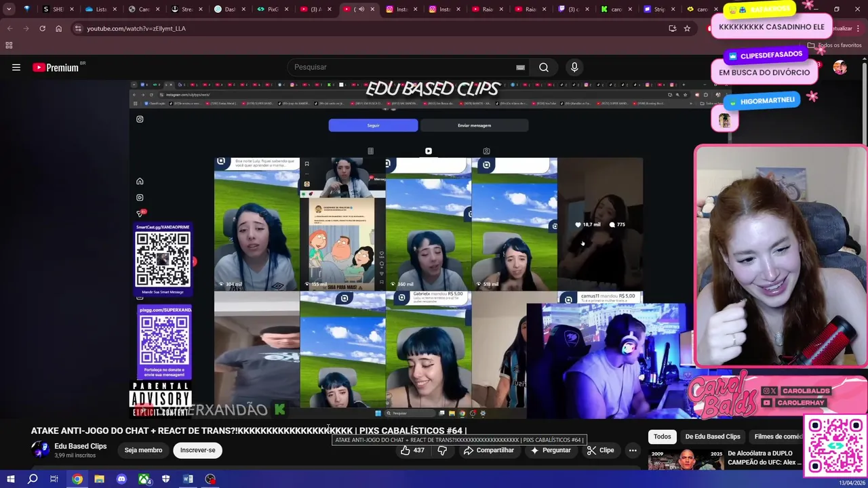Open Windows taskbar search
The height and width of the screenshot is (488, 868).
tap(33, 479)
